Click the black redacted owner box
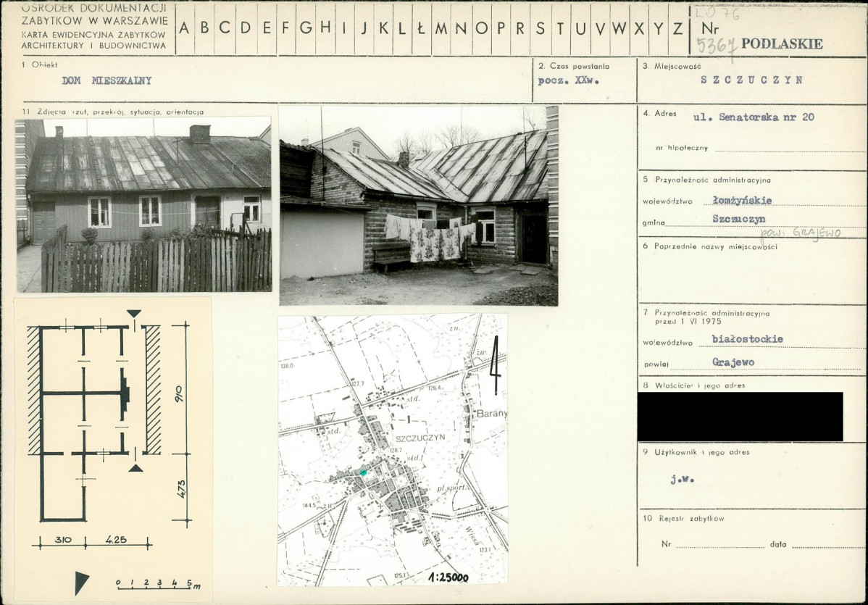Screen dimensions: 868x605 tap(740, 417)
